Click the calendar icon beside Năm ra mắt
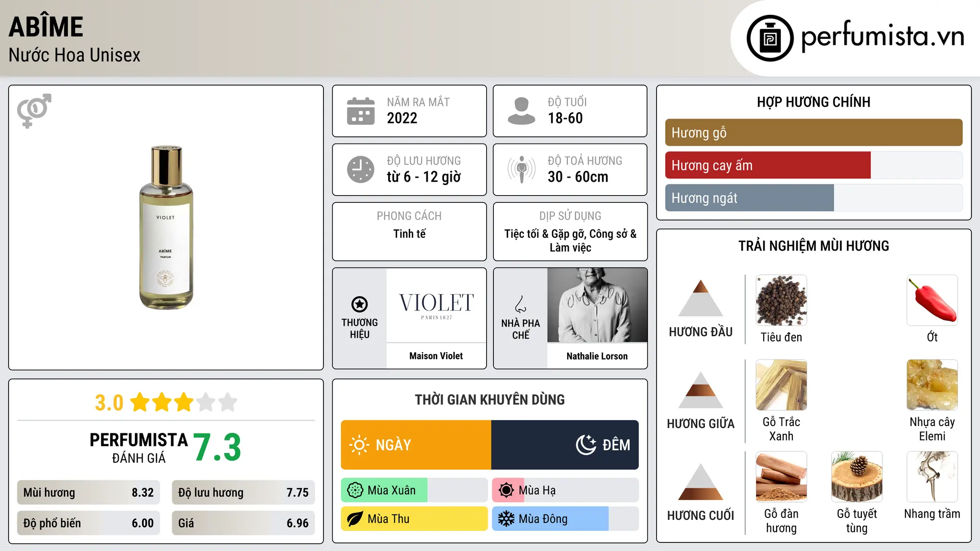 [x=361, y=111]
